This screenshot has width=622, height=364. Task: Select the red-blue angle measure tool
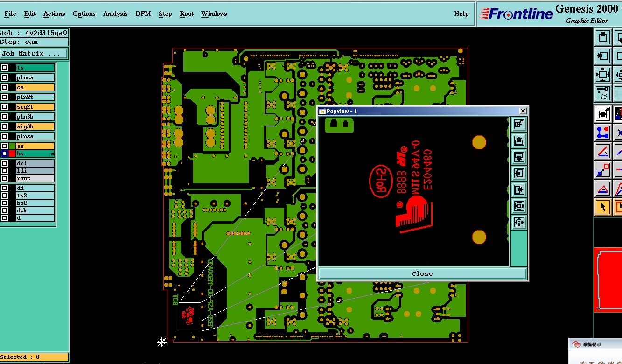coord(603,151)
